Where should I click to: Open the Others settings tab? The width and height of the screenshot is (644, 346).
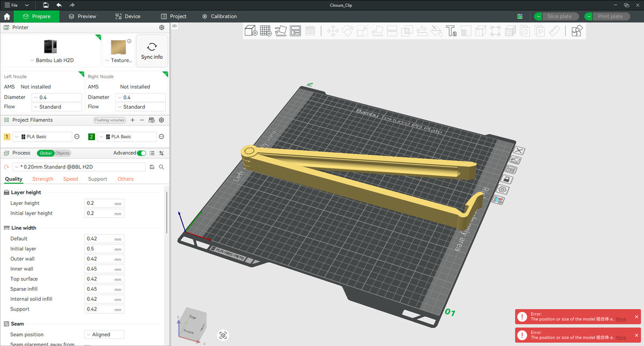click(126, 179)
